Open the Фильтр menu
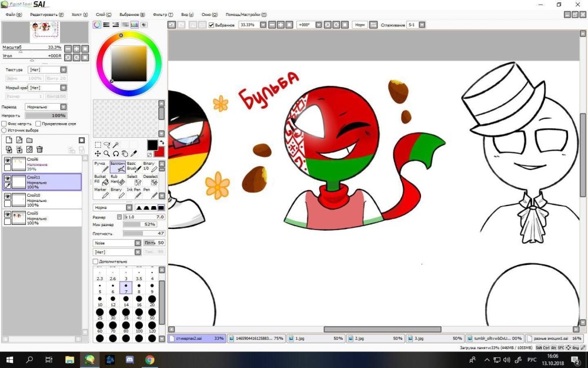 pos(163,15)
